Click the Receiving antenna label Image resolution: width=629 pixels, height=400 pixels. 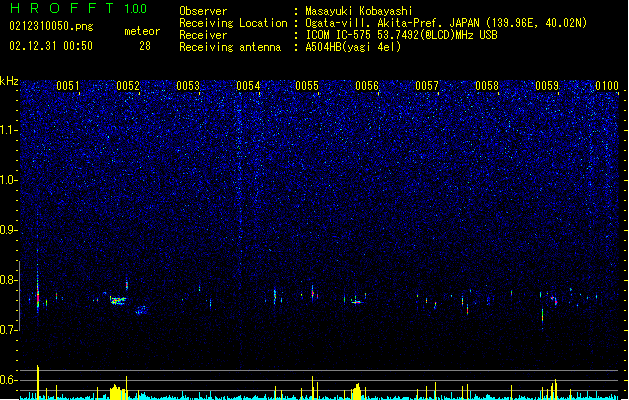point(230,47)
